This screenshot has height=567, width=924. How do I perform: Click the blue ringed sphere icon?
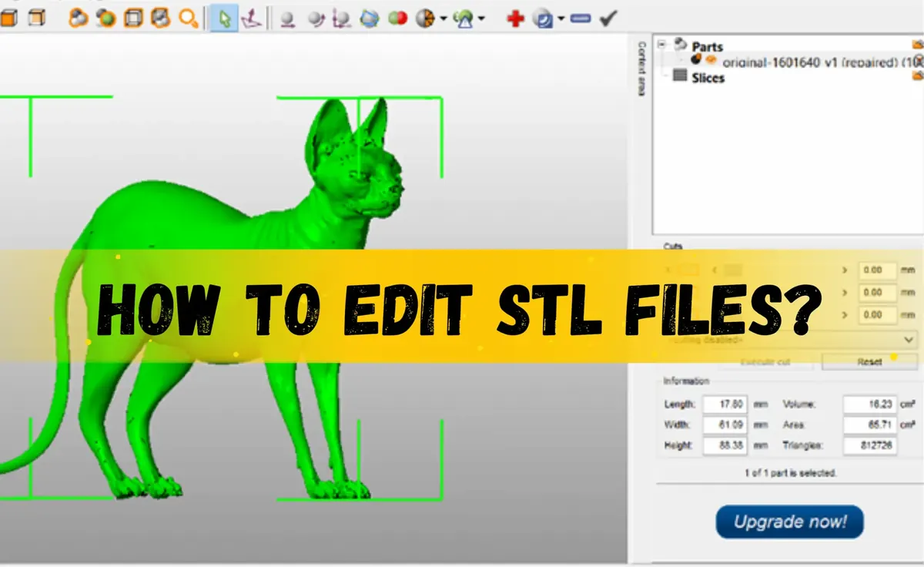[370, 18]
